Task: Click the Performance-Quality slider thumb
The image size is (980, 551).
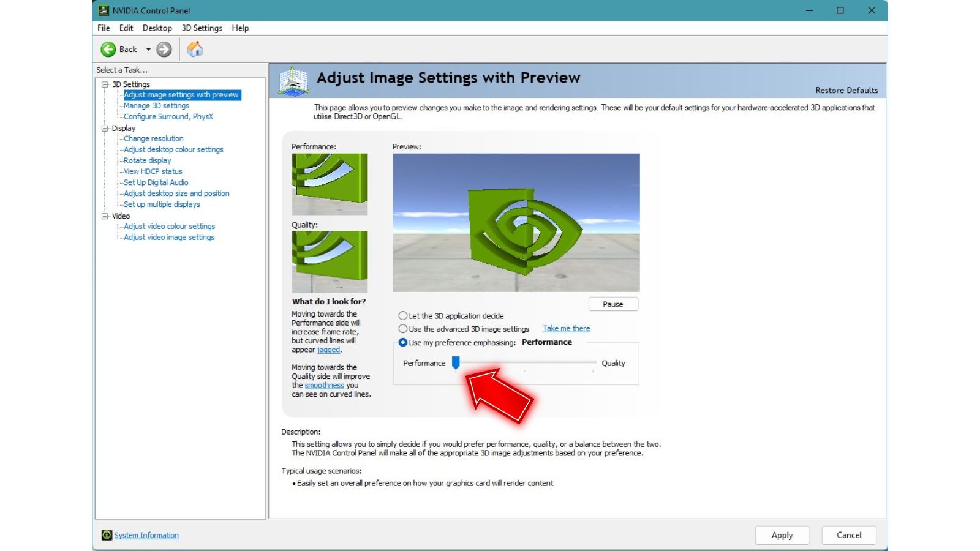Action: point(456,363)
